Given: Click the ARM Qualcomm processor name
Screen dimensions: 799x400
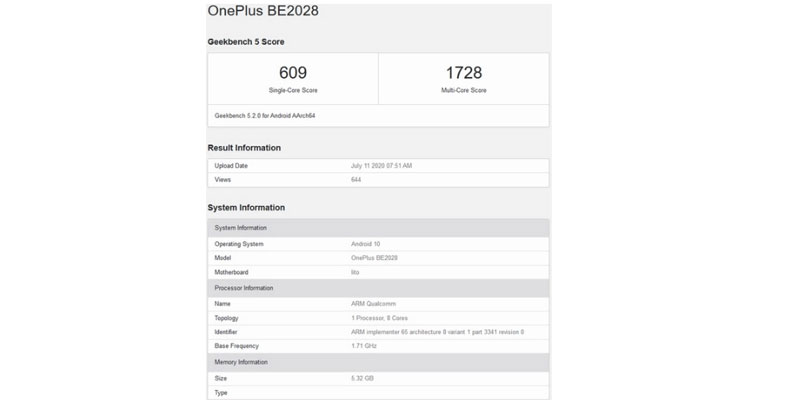Looking at the screenshot, I should (x=370, y=303).
